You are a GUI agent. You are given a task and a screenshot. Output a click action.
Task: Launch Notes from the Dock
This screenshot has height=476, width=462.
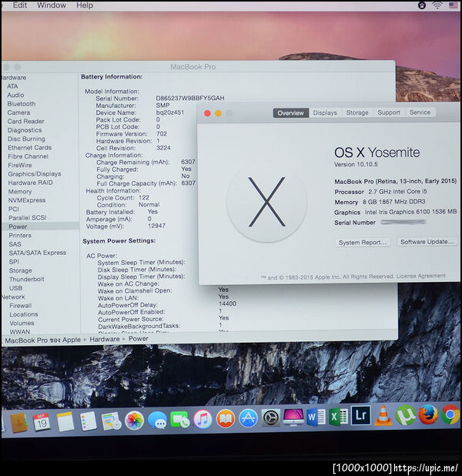65,421
